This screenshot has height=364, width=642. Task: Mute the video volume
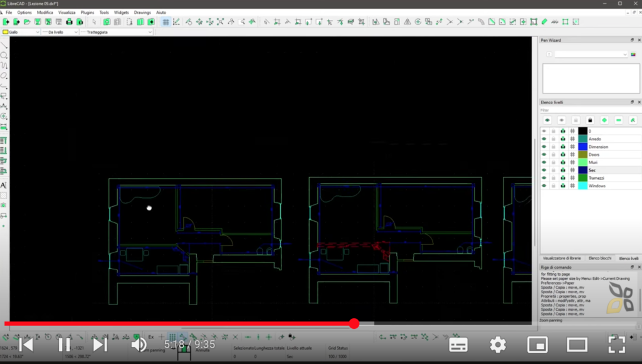coord(139,345)
